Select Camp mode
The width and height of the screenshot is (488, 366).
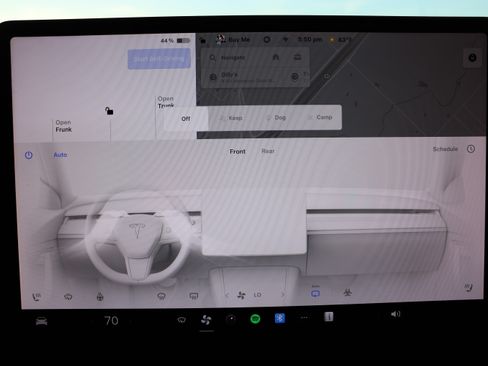(x=320, y=117)
